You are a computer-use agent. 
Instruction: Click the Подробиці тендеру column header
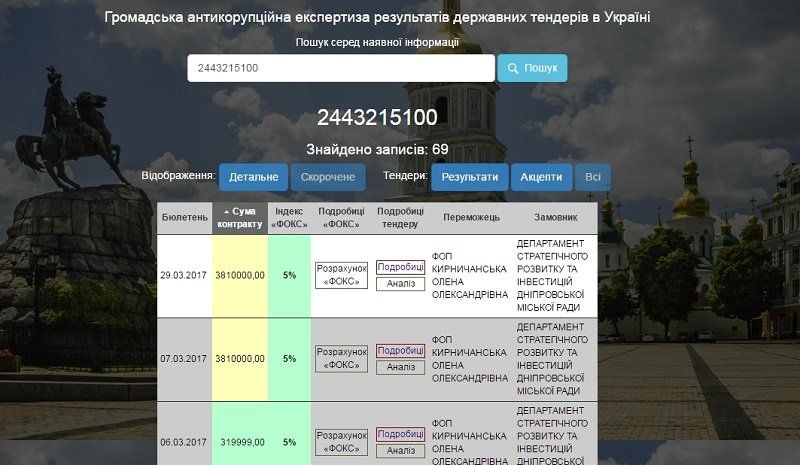401,217
